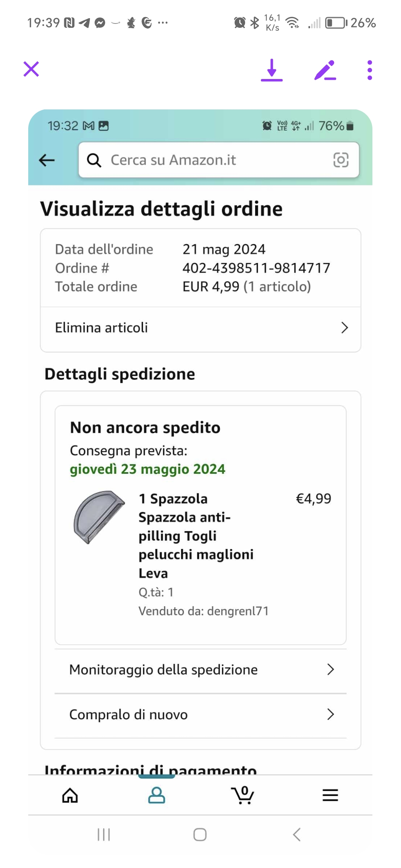This screenshot has height=868, width=401.
Task: Go to the Amazon Home tab
Action: pyautogui.click(x=70, y=795)
